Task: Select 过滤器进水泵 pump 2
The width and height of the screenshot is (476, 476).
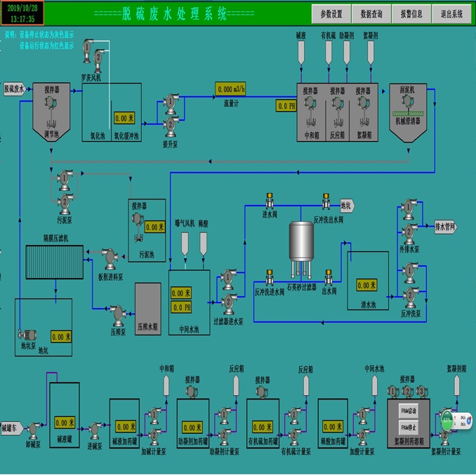Action: click(x=228, y=303)
